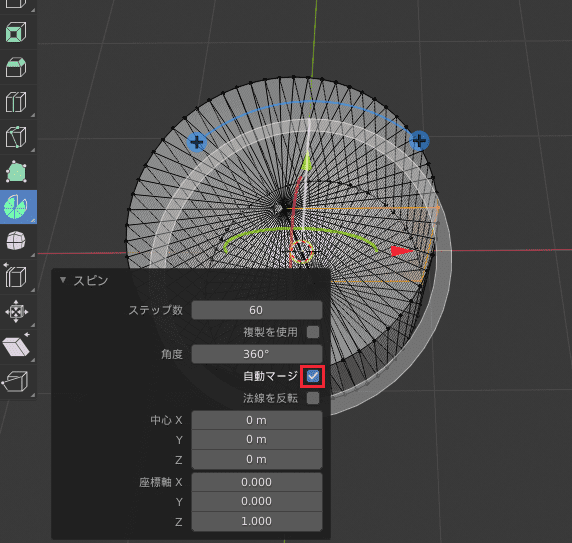The height and width of the screenshot is (543, 572).
Task: Select the Bevel tool
Action: pos(17,67)
